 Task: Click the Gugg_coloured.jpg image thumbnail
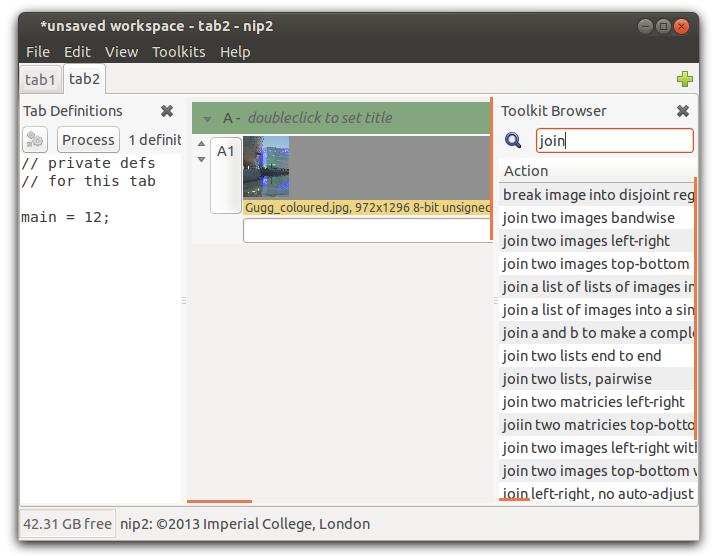click(x=266, y=167)
